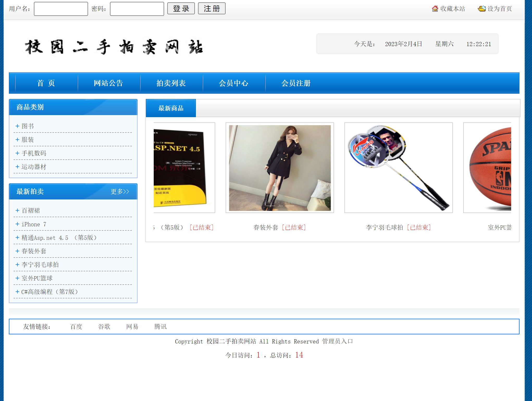Image resolution: width=532 pixels, height=401 pixels.
Task: Open the 春装外套 product photo
Action: click(x=280, y=168)
